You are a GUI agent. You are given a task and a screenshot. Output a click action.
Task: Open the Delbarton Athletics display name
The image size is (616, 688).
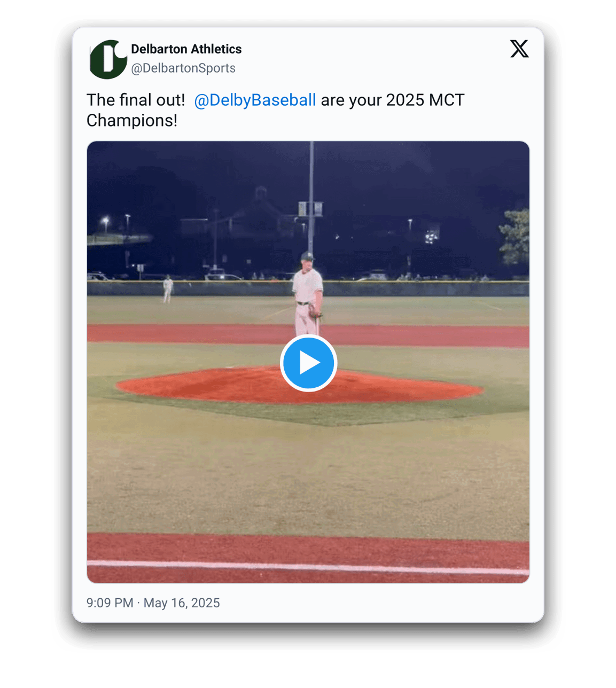point(186,49)
